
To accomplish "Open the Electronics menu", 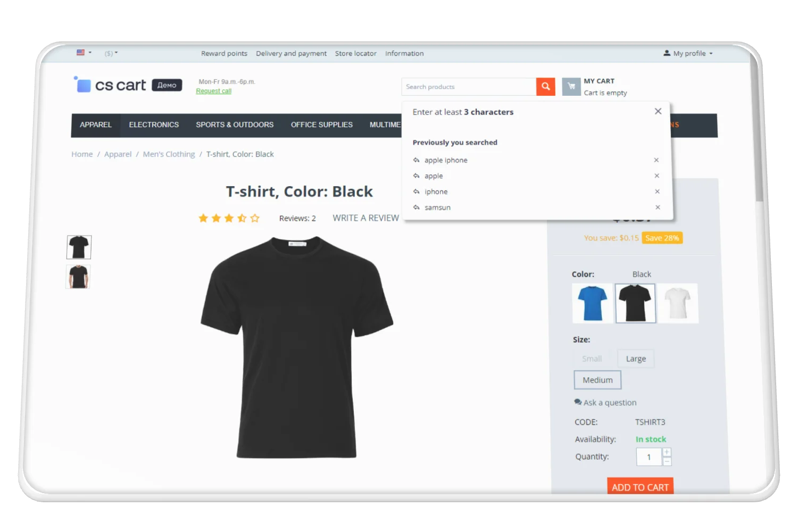I will tap(154, 125).
